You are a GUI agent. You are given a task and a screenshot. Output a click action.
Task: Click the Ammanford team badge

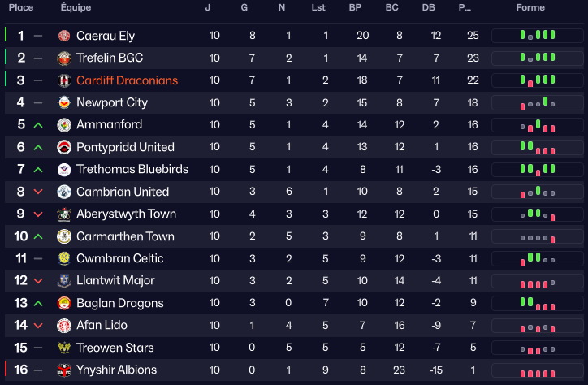click(64, 125)
